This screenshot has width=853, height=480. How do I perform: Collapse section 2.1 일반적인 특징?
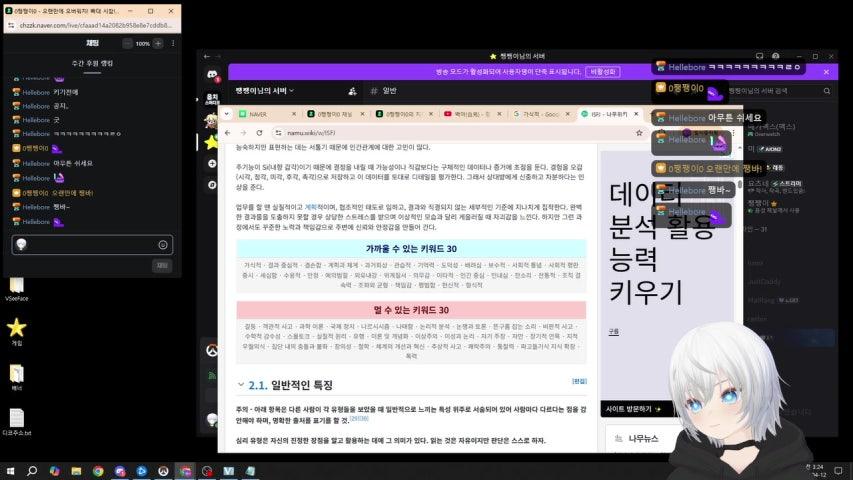coord(241,385)
